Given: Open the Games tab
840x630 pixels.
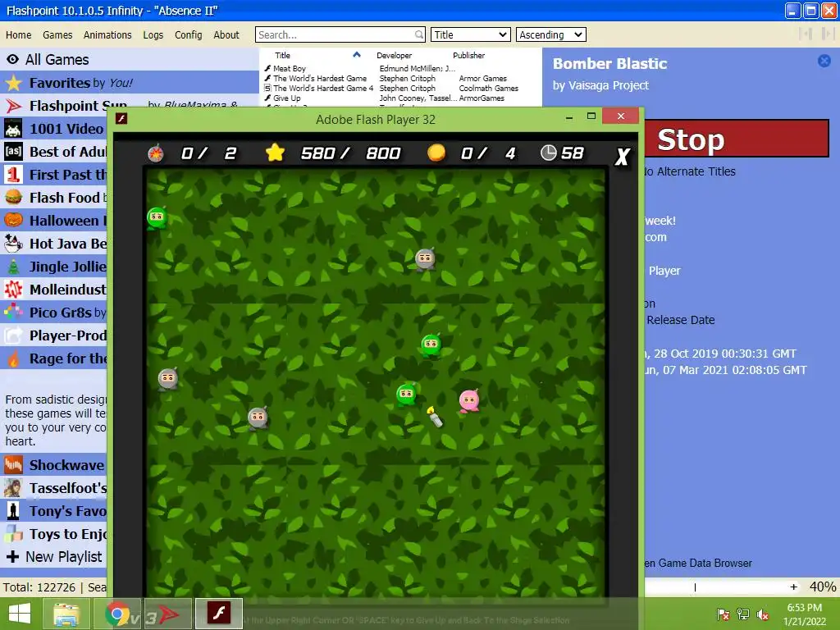Looking at the screenshot, I should 57,34.
